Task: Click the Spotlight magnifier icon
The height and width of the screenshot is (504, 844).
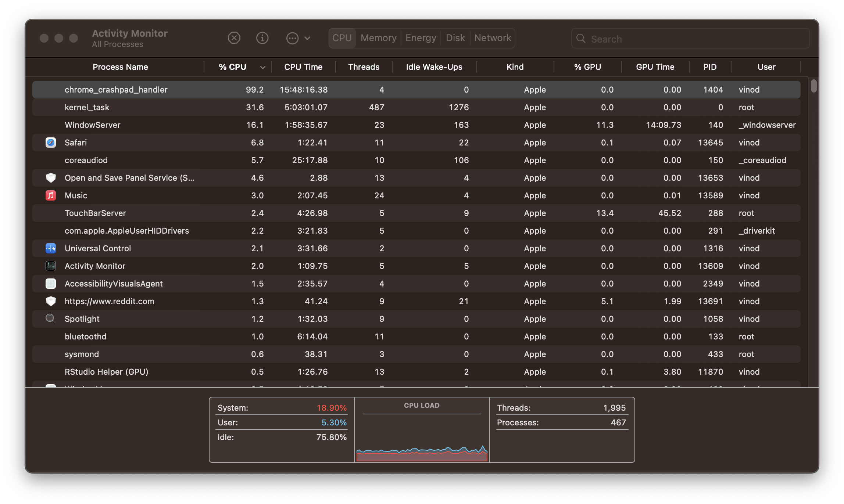Action: [51, 319]
